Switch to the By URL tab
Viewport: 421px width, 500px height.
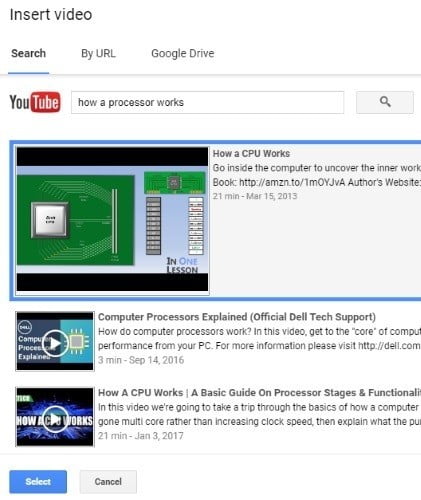pyautogui.click(x=98, y=54)
